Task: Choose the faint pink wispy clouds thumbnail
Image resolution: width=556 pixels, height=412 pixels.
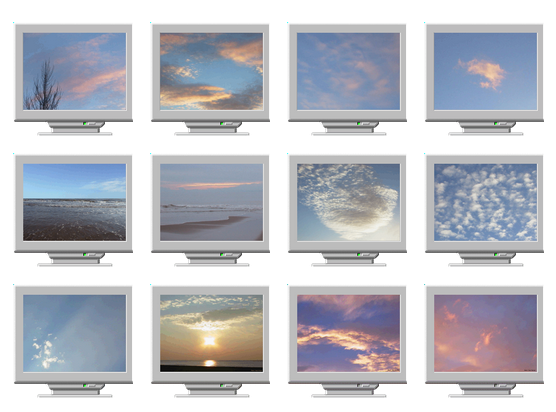Action: click(349, 71)
